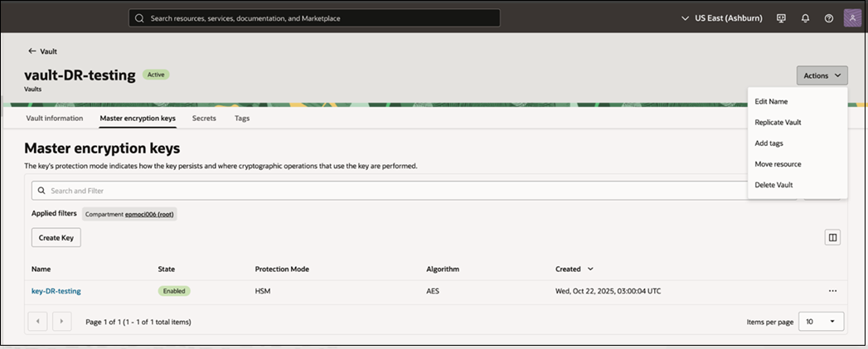Open the user profile avatar

852,18
